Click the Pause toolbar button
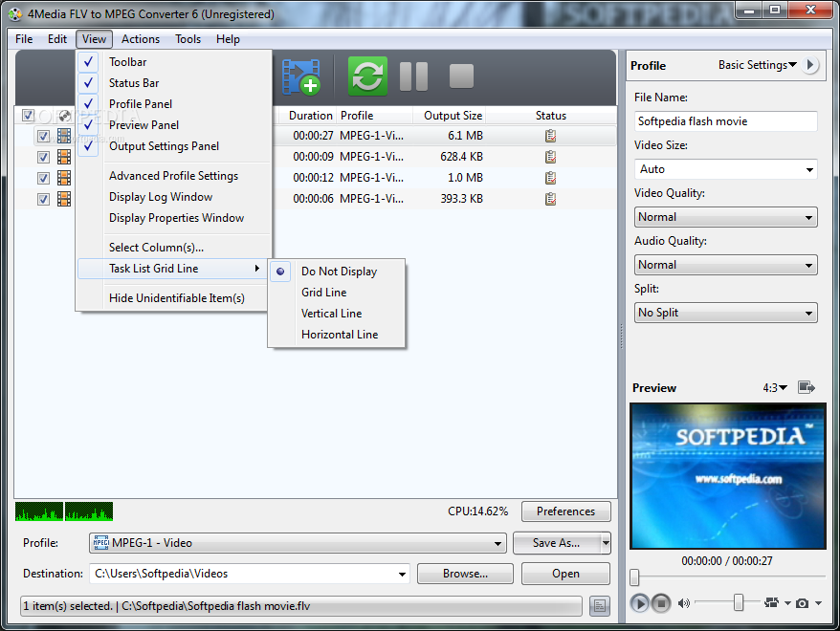 413,76
